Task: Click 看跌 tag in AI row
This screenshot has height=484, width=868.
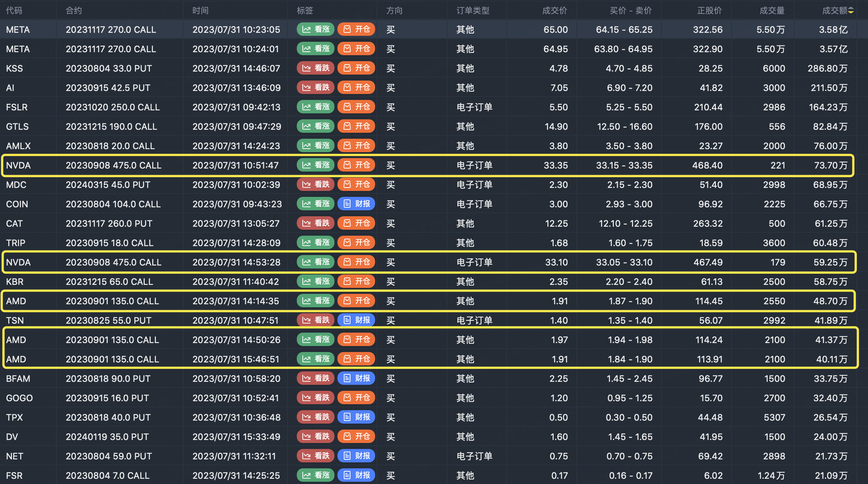Action: [x=315, y=88]
